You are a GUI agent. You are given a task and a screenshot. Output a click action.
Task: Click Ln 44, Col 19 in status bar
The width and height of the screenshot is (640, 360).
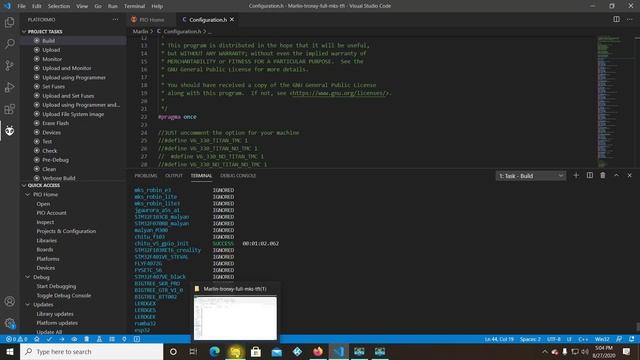499,339
